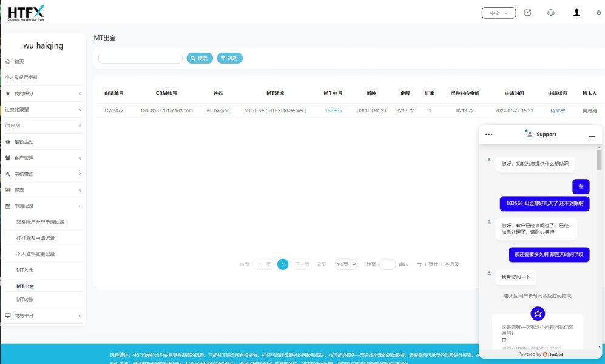Click CRM account 15658537701@163.com cell
605x364 pixels.
[x=166, y=110]
